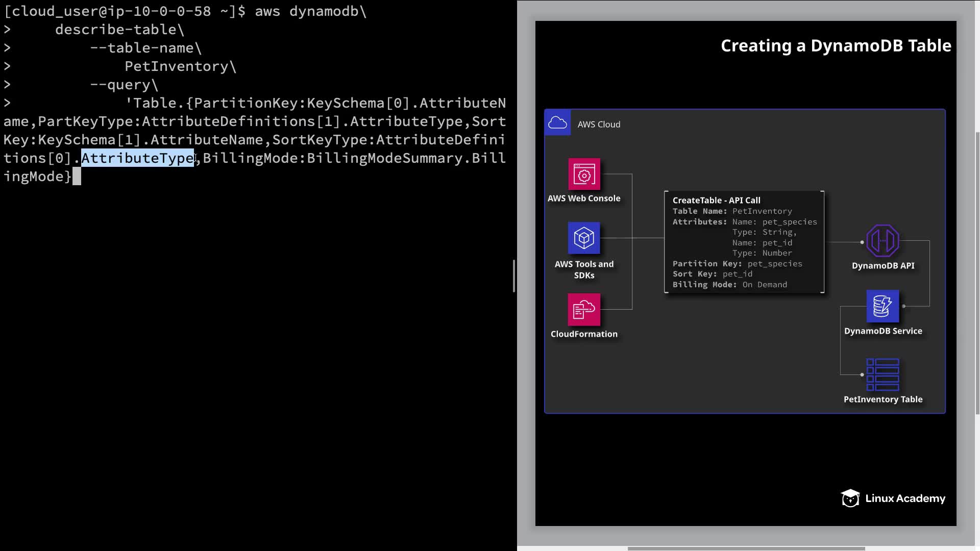Click the highlighted AttributeType text in terminal

coord(138,158)
